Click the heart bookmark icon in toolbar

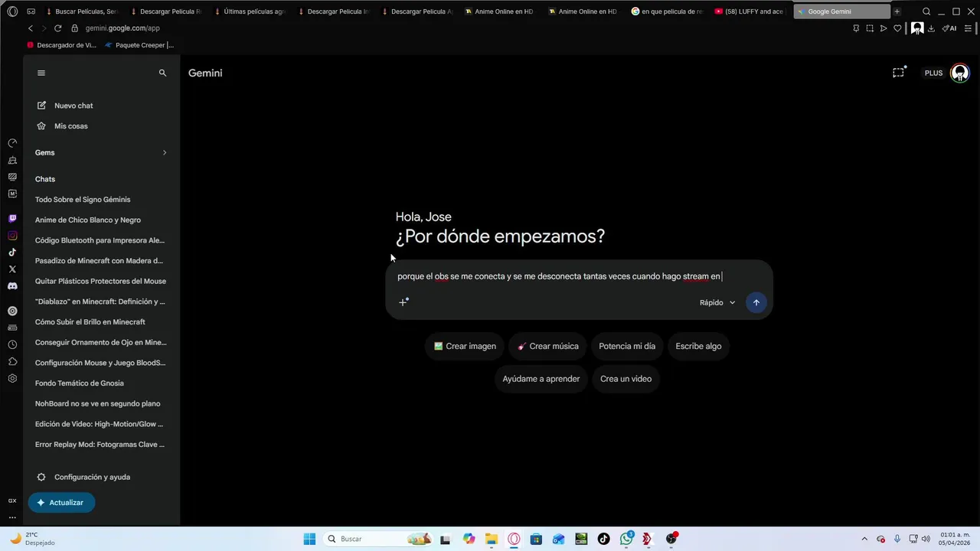[x=897, y=28]
